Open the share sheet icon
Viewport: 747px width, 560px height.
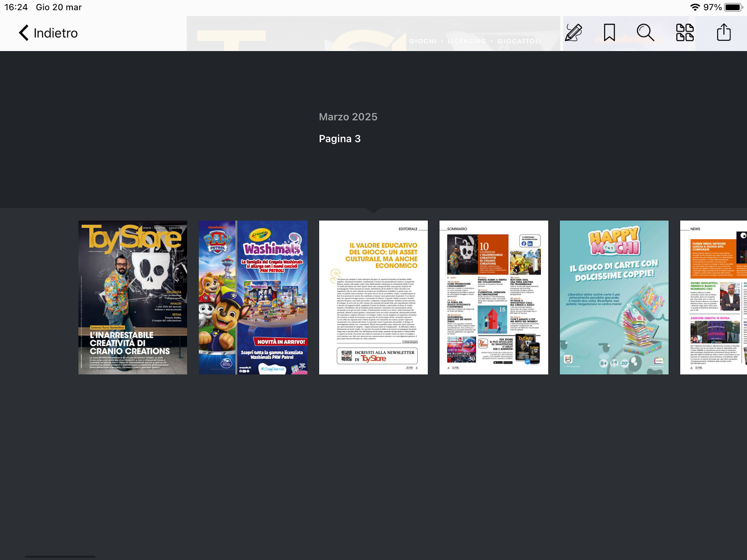[x=723, y=33]
